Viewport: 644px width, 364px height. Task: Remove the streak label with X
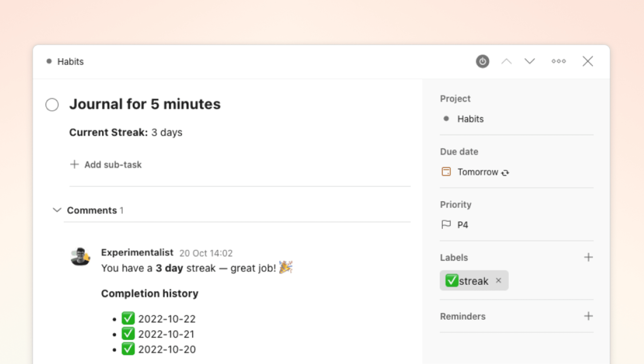[498, 281]
